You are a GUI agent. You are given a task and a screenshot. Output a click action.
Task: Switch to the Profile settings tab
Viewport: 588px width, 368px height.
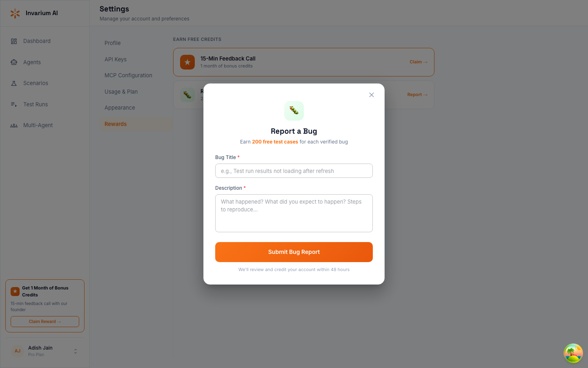[112, 43]
